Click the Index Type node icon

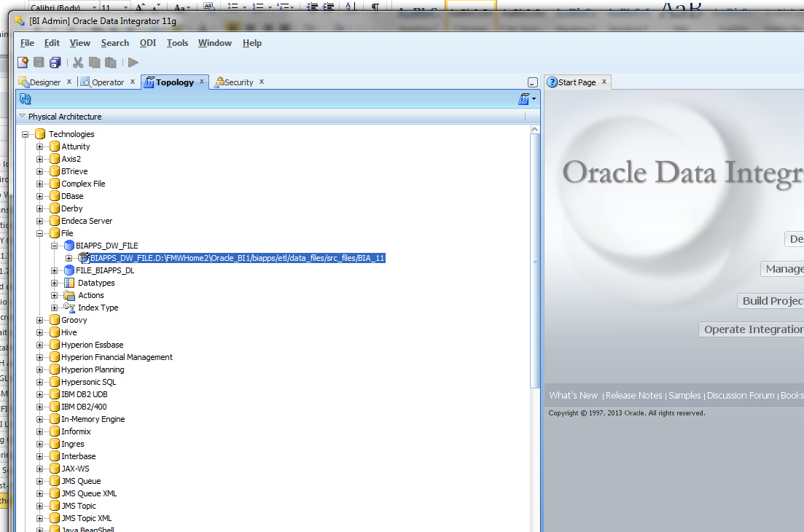click(x=69, y=308)
